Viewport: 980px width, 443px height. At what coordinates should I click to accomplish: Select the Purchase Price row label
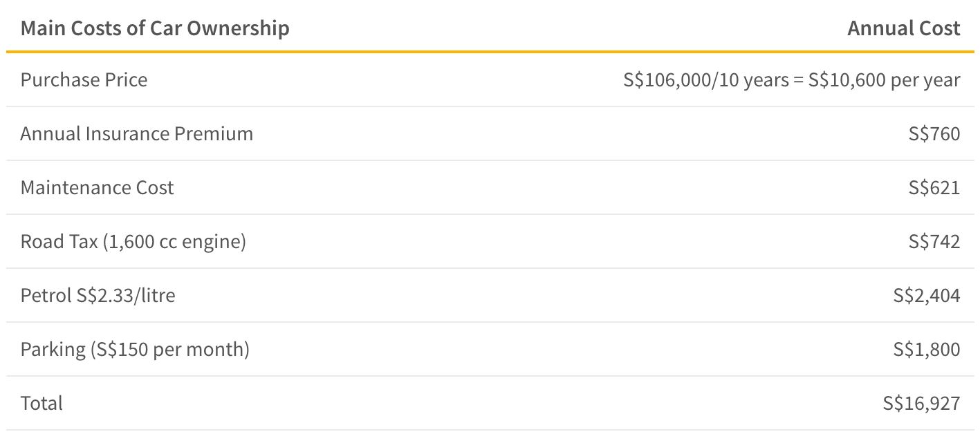click(x=84, y=79)
